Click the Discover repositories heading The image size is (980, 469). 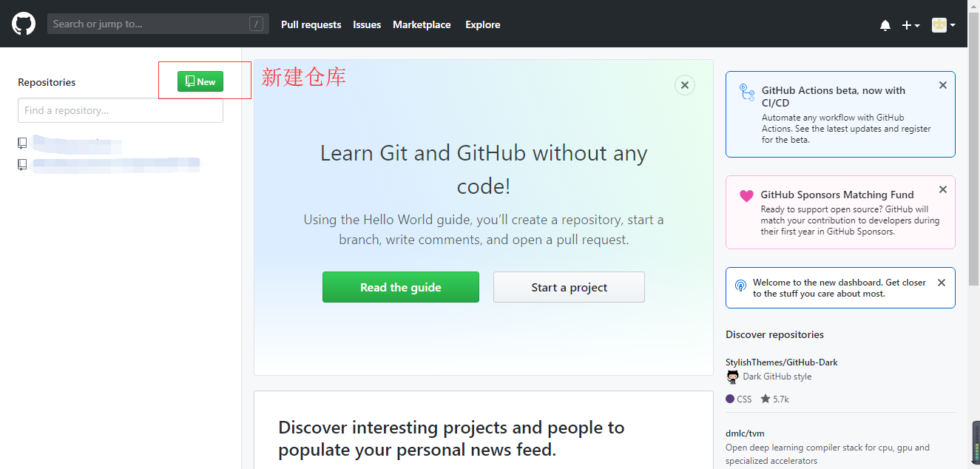[774, 334]
